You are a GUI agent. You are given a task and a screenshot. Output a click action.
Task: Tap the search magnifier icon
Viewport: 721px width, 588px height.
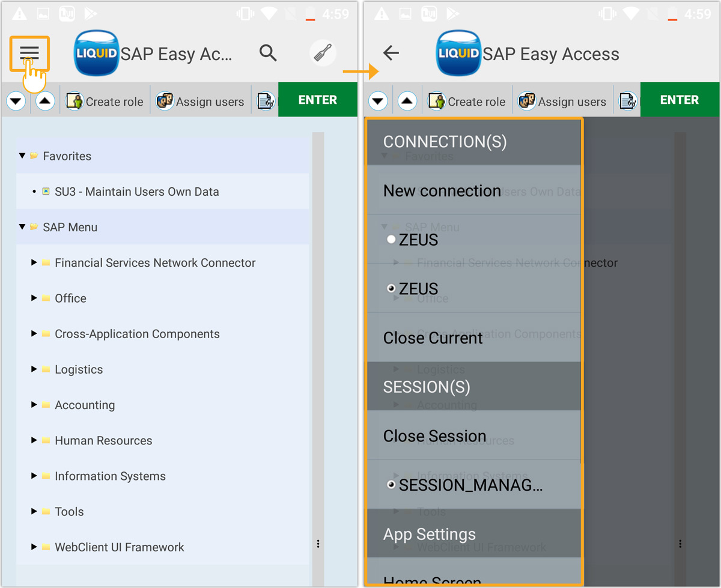coord(268,53)
